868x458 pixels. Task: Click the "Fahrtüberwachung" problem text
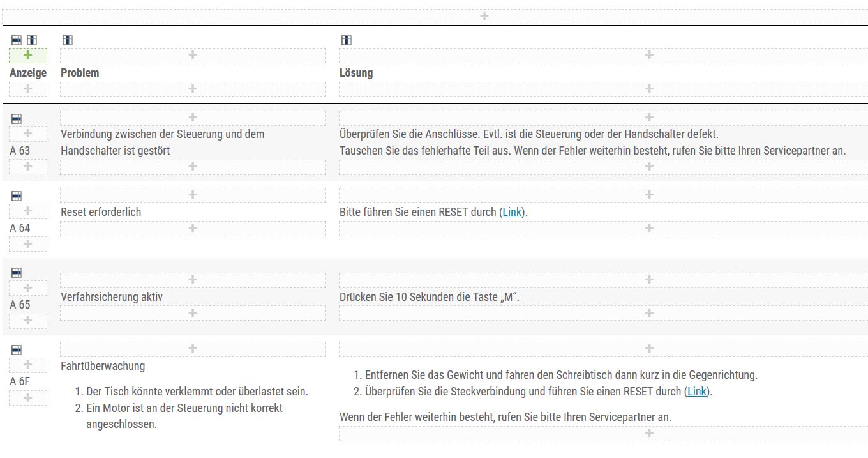pos(103,366)
